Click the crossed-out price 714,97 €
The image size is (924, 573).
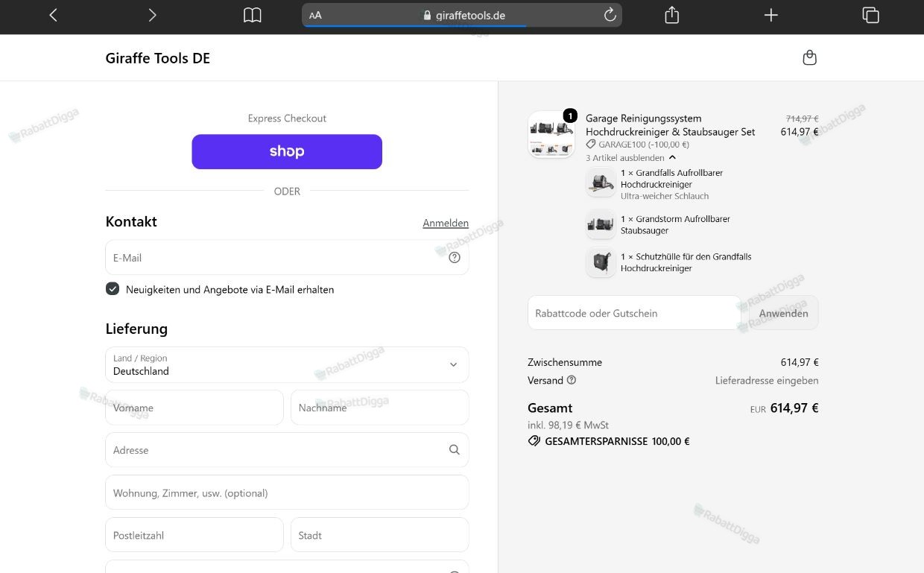[803, 118]
